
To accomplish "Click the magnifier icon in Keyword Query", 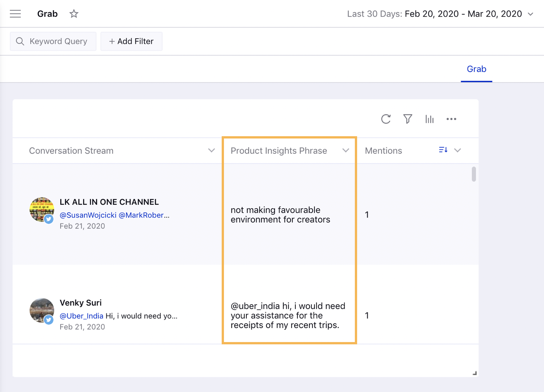I will (20, 41).
